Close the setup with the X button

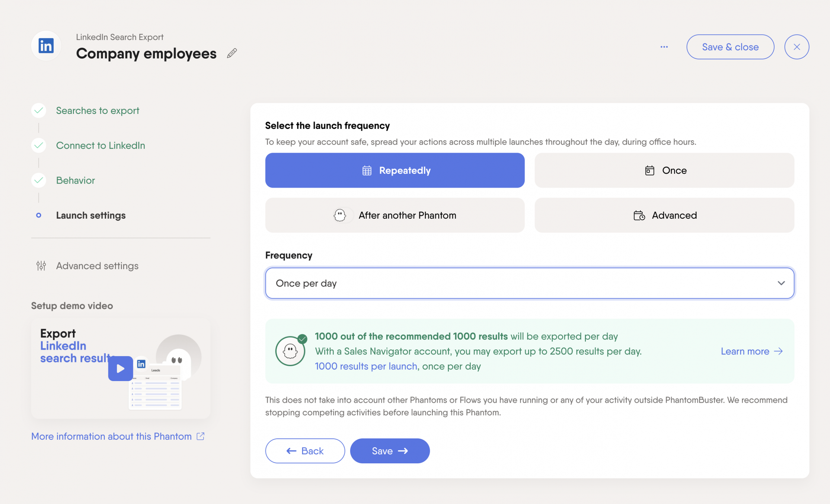click(x=797, y=47)
